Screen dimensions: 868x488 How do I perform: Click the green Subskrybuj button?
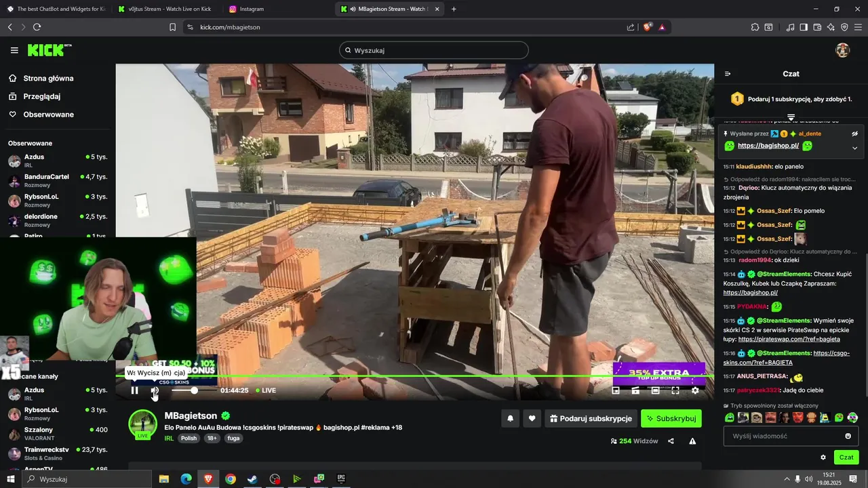[x=671, y=419]
